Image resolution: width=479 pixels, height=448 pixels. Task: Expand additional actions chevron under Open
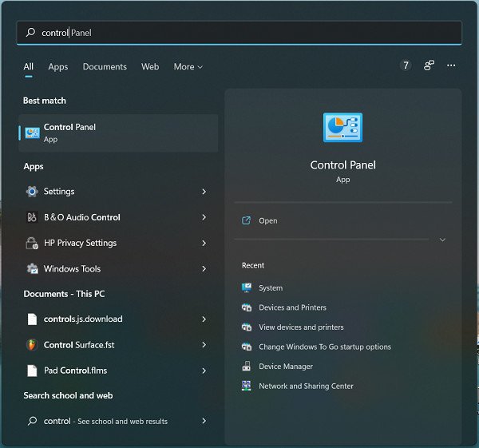pyautogui.click(x=442, y=240)
